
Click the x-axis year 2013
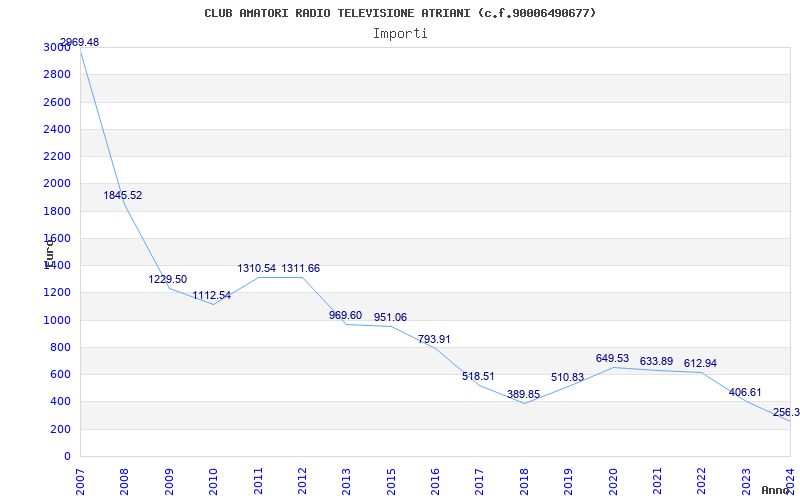coord(346,481)
